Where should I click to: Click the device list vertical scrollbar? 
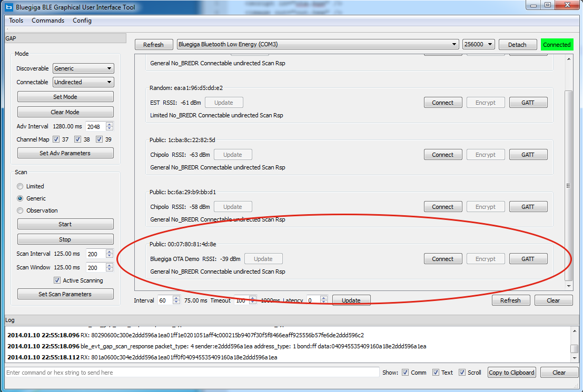pyautogui.click(x=568, y=186)
